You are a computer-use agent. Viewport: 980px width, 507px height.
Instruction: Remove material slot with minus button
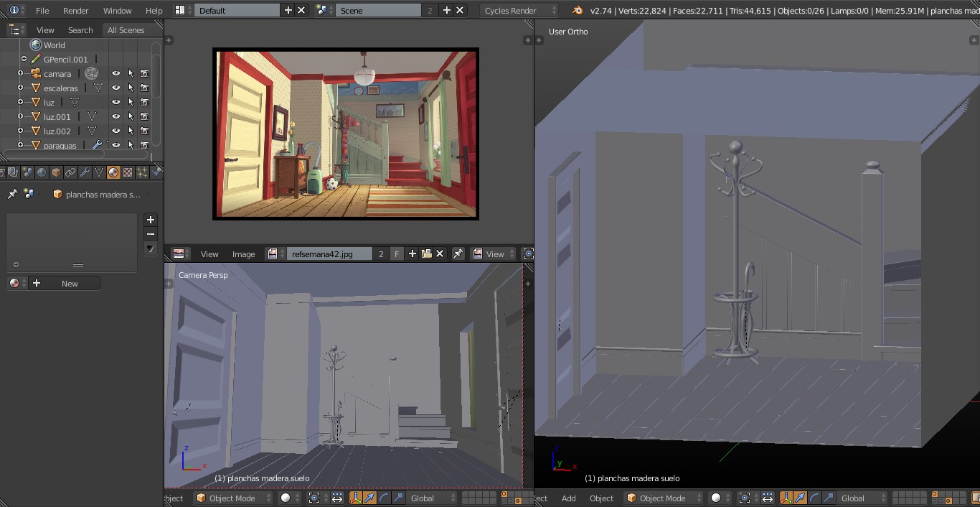coord(151,234)
